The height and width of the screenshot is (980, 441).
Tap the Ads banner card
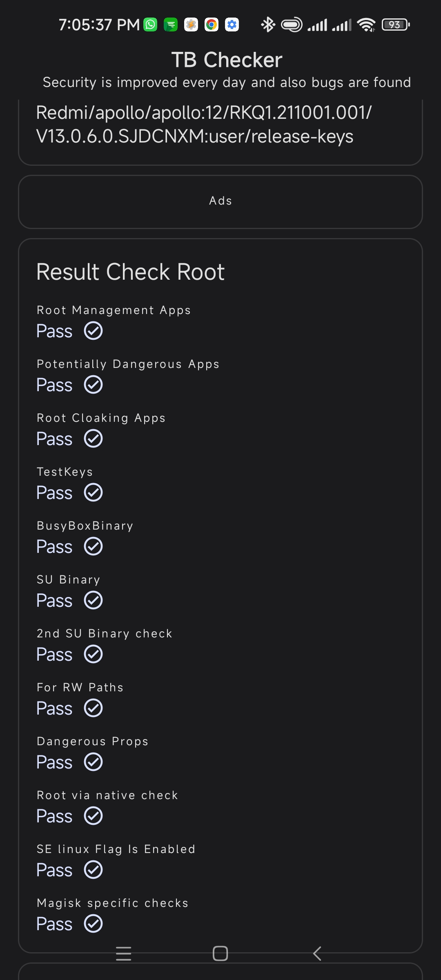220,201
